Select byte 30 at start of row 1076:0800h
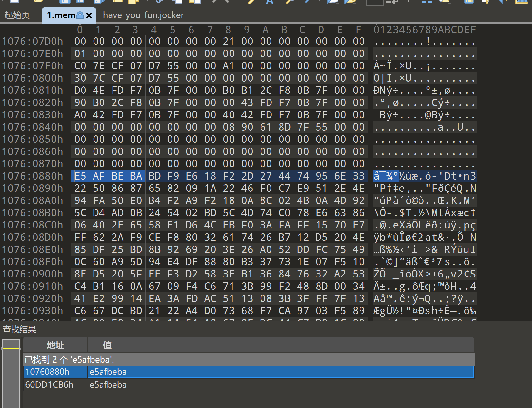The height and width of the screenshot is (408, 532). [x=80, y=78]
